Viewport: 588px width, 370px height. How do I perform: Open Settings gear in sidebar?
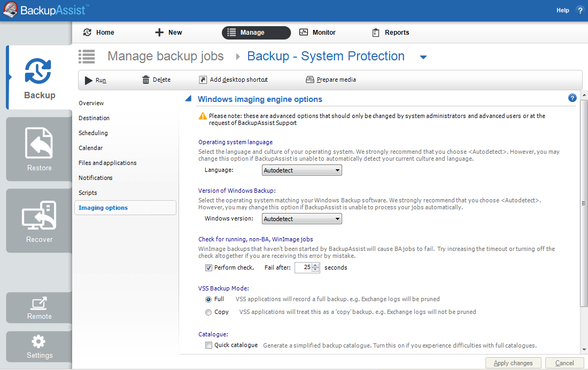39,341
